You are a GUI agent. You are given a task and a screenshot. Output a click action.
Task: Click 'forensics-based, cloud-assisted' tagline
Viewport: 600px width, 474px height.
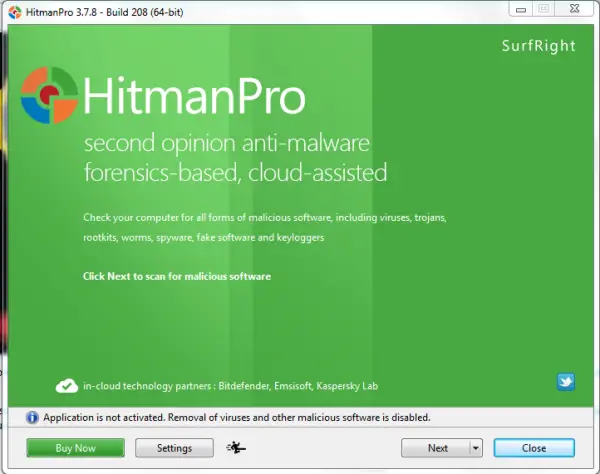235,173
